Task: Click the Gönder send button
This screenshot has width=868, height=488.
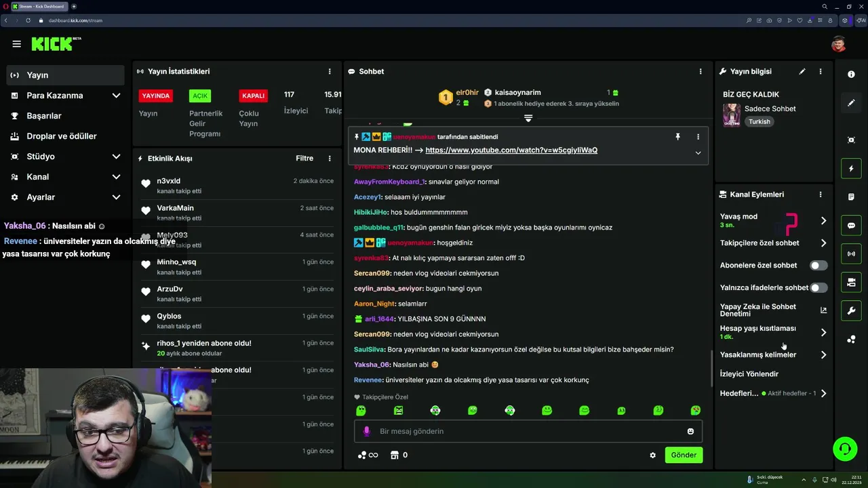Action: 684,455
